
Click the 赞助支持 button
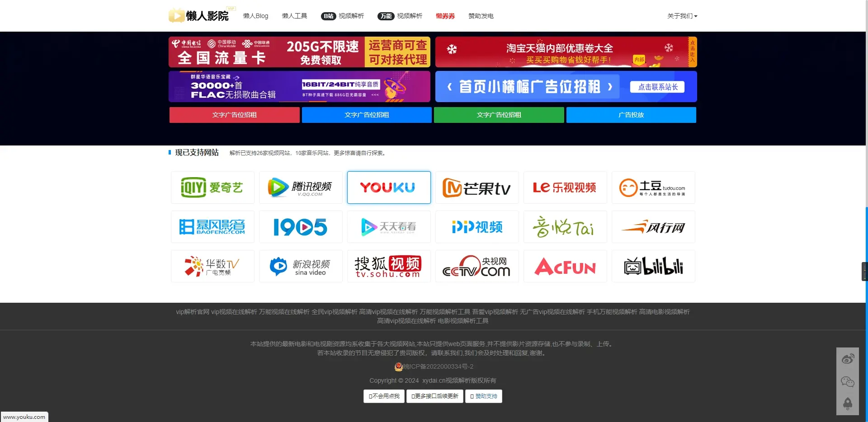pyautogui.click(x=483, y=396)
